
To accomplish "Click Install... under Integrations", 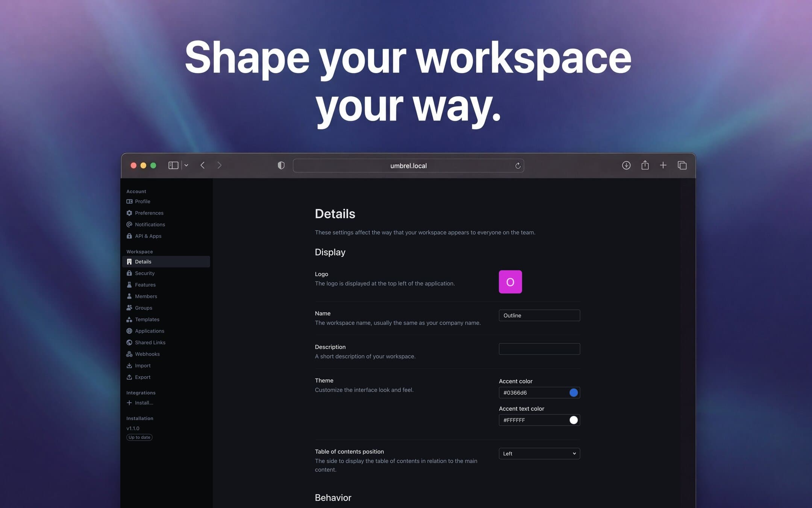I will (144, 403).
